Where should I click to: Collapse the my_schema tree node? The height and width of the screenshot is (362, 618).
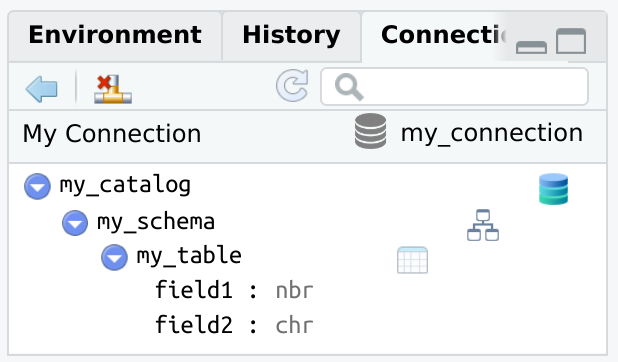75,223
